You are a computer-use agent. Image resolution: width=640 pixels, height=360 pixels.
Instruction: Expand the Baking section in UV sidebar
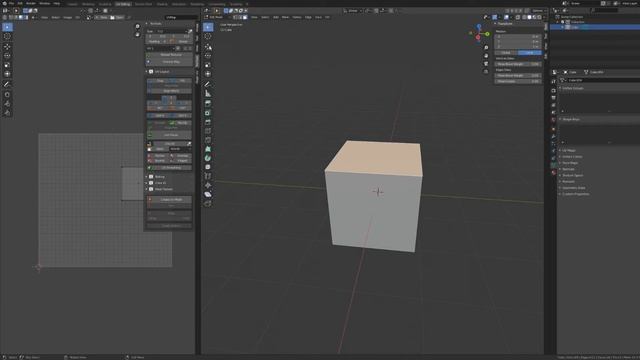(160, 177)
